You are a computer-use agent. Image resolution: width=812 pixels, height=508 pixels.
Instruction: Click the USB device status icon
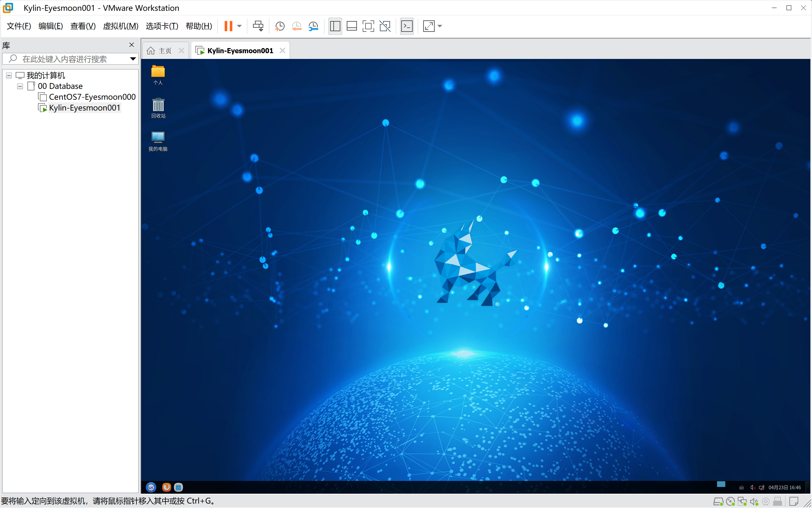778,502
